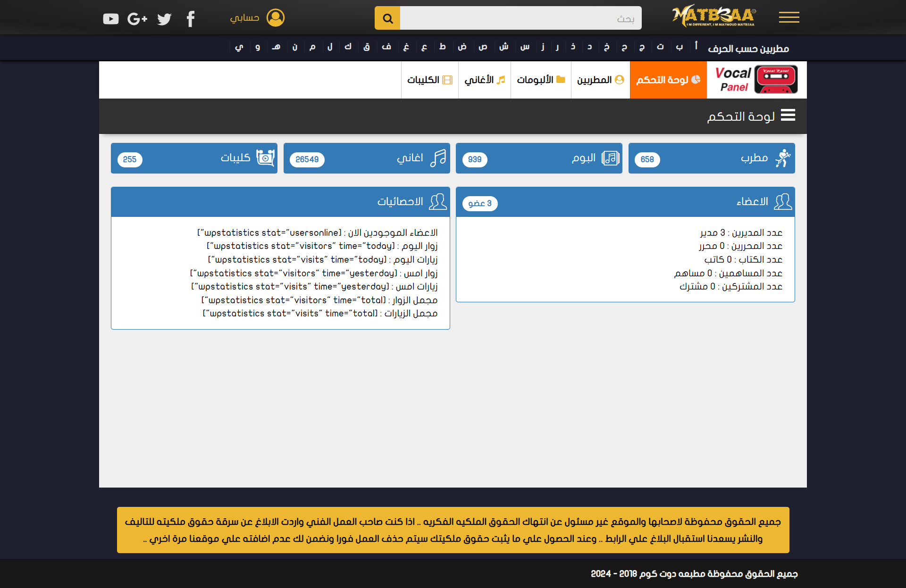The height and width of the screenshot is (588, 906).
Task: Click the Matbaa site logo
Action: coord(713,16)
